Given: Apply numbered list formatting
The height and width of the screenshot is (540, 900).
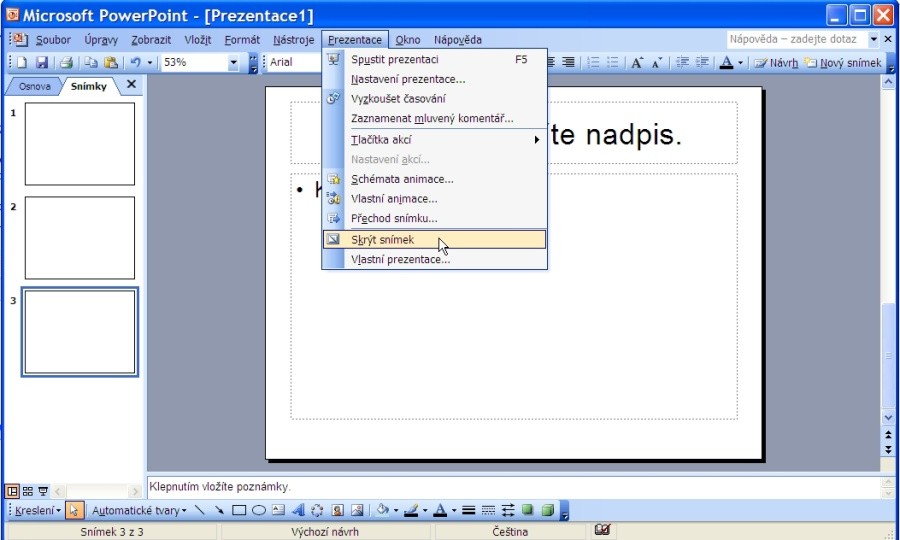Looking at the screenshot, I should (x=593, y=63).
